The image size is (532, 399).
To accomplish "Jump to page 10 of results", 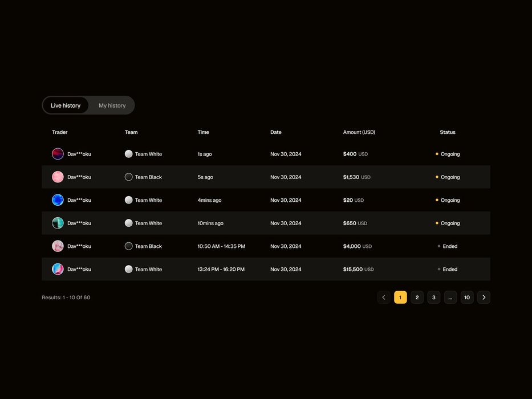I will (467, 298).
